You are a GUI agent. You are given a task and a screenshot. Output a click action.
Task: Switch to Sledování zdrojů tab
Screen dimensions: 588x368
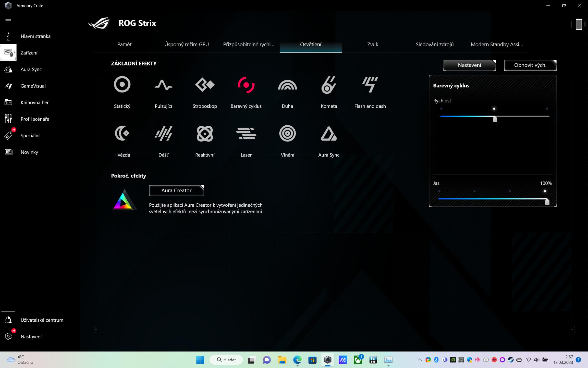pyautogui.click(x=435, y=44)
